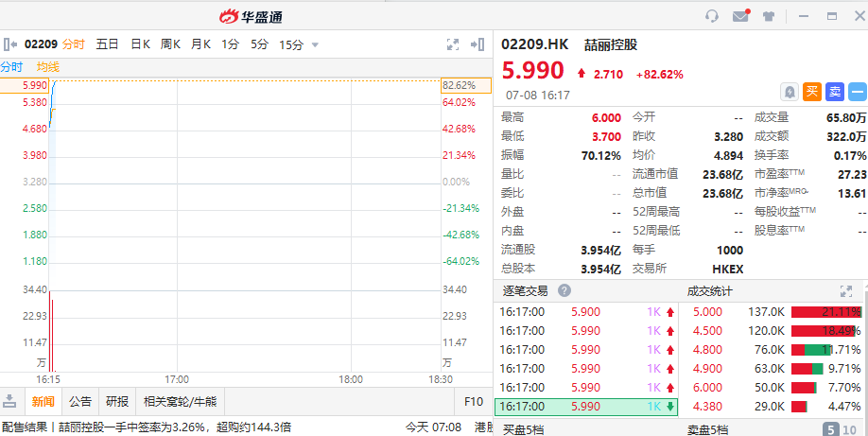This screenshot has height=436, width=868.
Task: Click the 17:00 time marker on chart
Action: pos(177,379)
